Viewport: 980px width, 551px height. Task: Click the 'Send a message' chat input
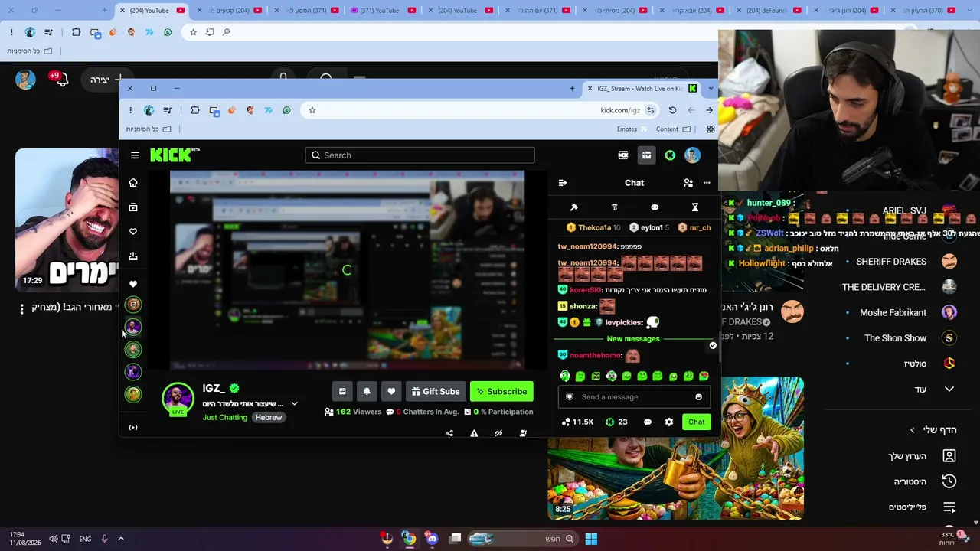[x=634, y=397]
